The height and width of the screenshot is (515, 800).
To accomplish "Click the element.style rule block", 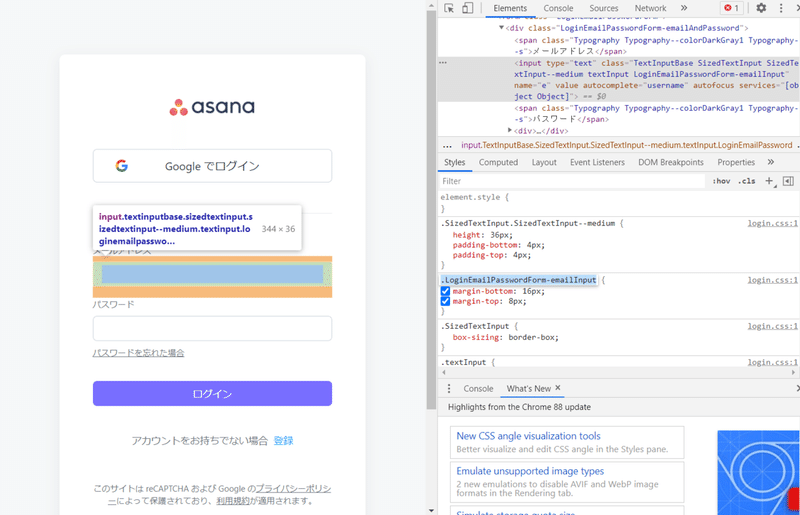I will tap(618, 203).
